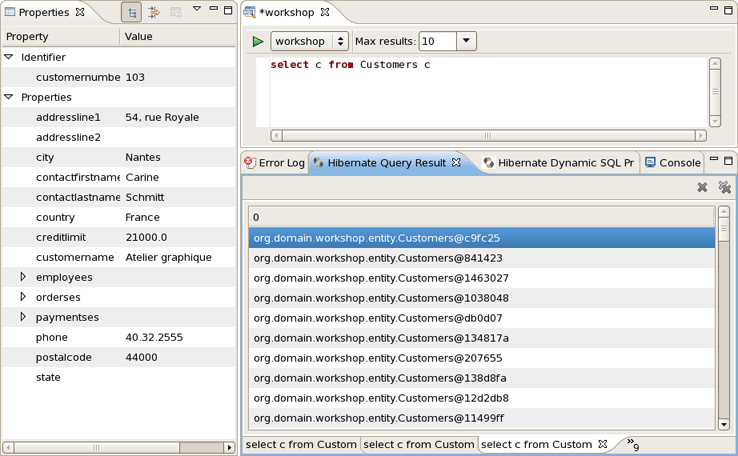The width and height of the screenshot is (738, 456).
Task: Expand the employees property node
Action: click(24, 277)
